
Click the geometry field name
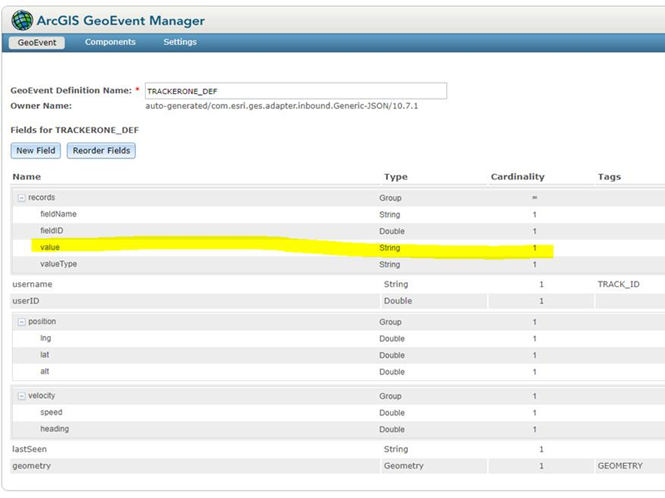31,466
